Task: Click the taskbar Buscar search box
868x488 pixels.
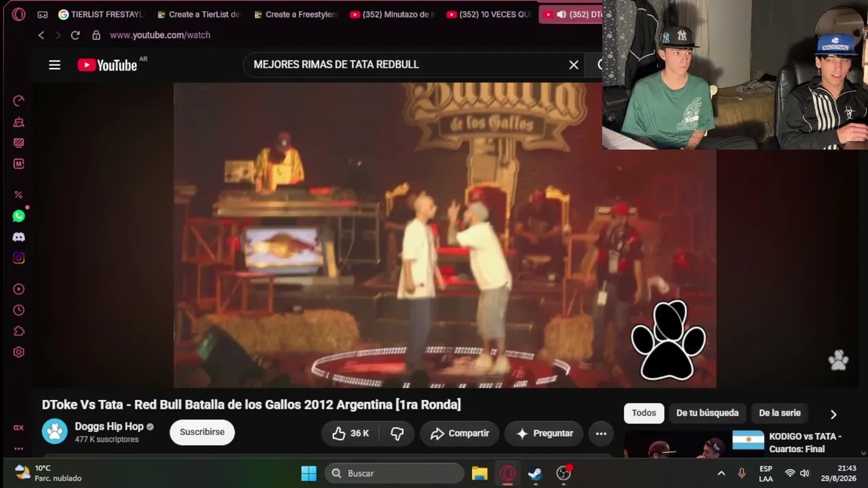Action: (394, 473)
